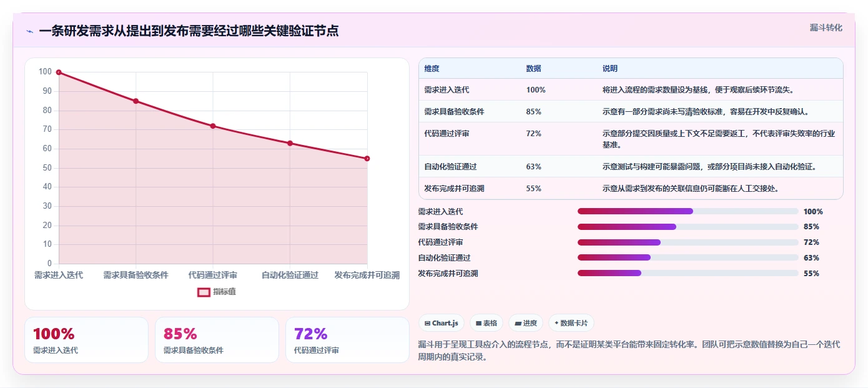Click the 72% progress bar for 代码通过评审
The height and width of the screenshot is (388, 868).
click(688, 242)
